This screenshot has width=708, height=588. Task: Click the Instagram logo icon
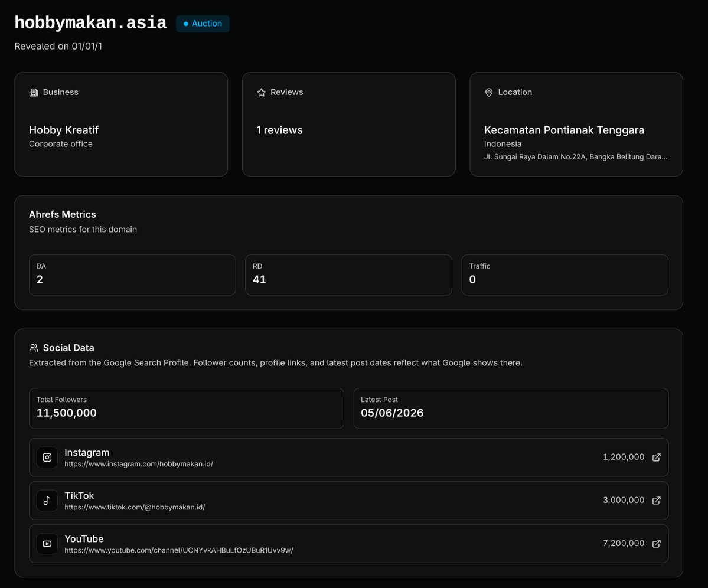click(x=47, y=458)
